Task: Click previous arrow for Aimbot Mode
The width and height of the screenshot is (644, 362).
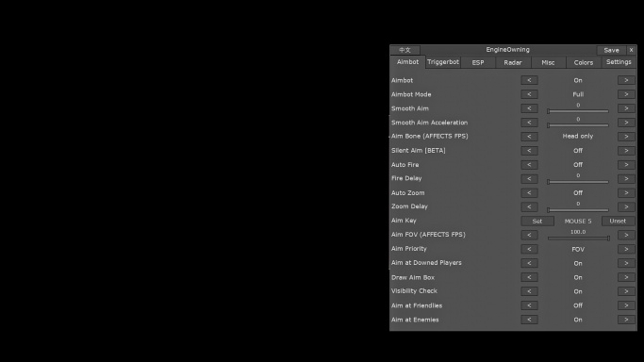Action: 529,94
